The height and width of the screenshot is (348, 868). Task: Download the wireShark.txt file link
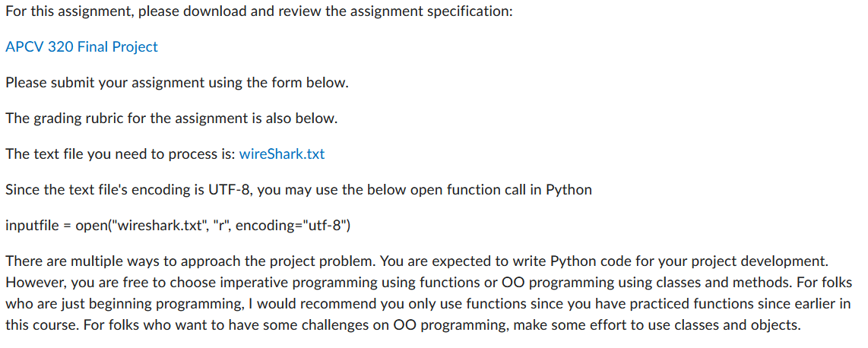[281, 154]
